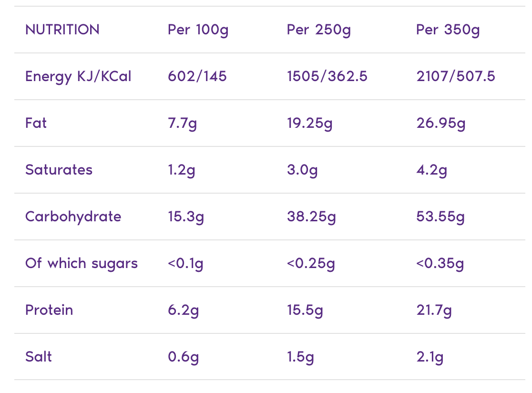
Task: Select the 15.3g carbohydrate value
Action: (x=186, y=217)
